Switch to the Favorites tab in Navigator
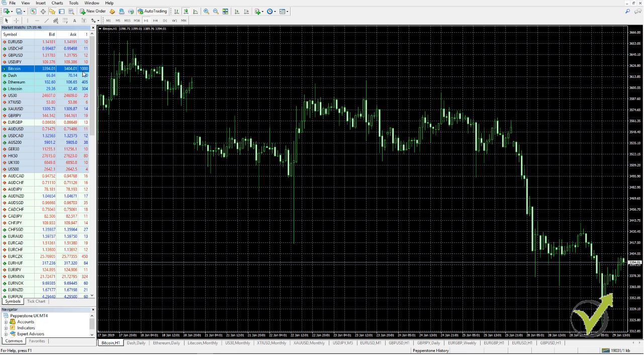 [x=37, y=341]
